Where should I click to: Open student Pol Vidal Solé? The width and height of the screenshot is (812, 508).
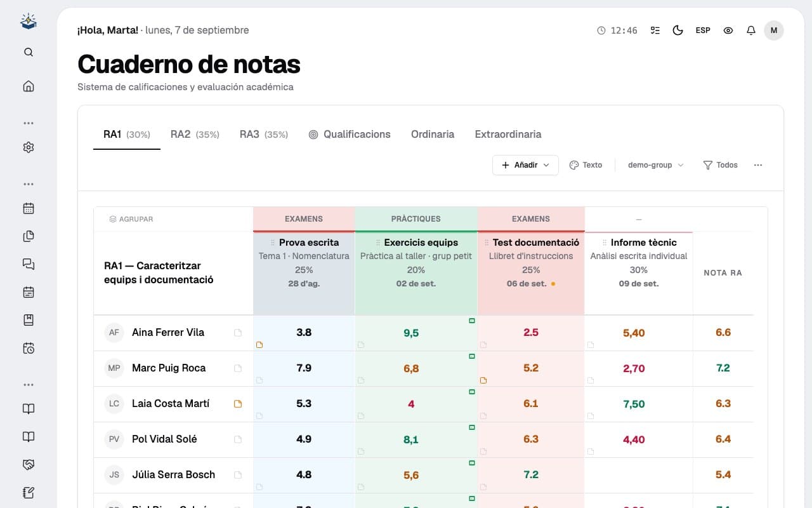pos(164,439)
